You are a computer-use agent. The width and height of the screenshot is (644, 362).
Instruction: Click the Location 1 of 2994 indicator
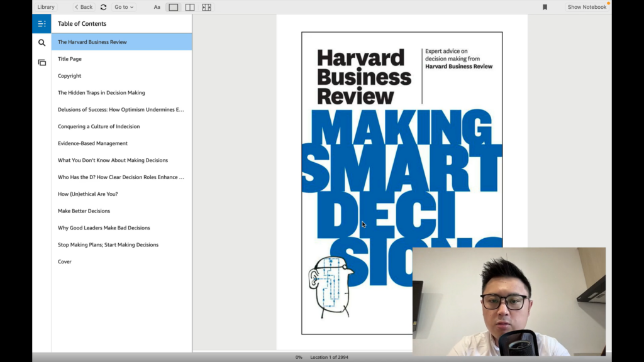pyautogui.click(x=329, y=357)
